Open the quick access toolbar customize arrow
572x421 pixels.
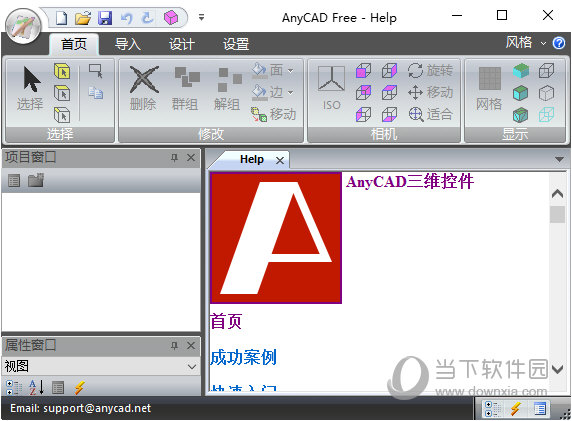click(x=201, y=17)
